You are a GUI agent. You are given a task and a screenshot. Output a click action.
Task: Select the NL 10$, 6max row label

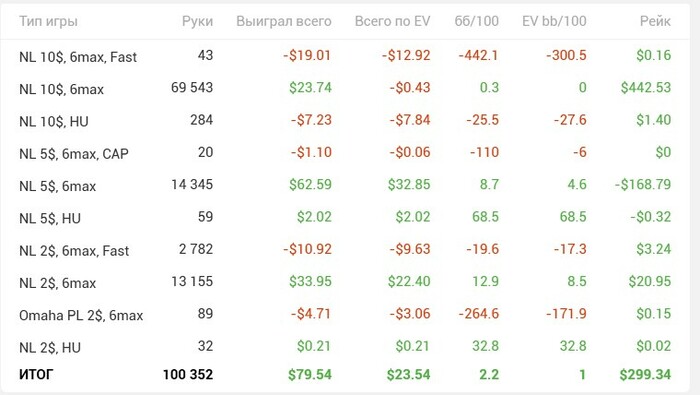click(61, 89)
